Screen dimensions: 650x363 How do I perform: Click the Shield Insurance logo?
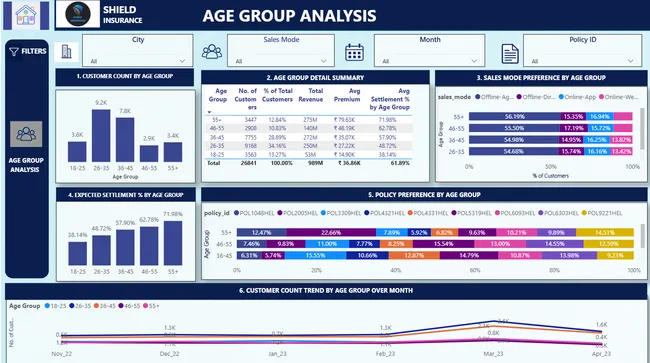[78, 14]
